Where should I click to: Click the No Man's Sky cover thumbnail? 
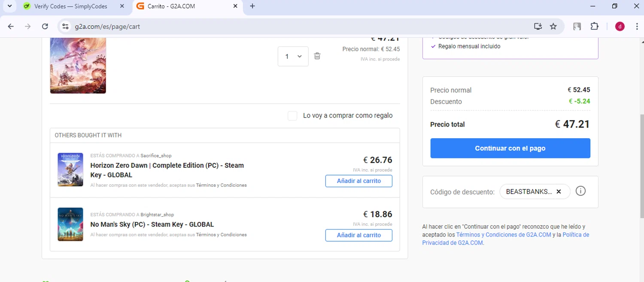(70, 224)
